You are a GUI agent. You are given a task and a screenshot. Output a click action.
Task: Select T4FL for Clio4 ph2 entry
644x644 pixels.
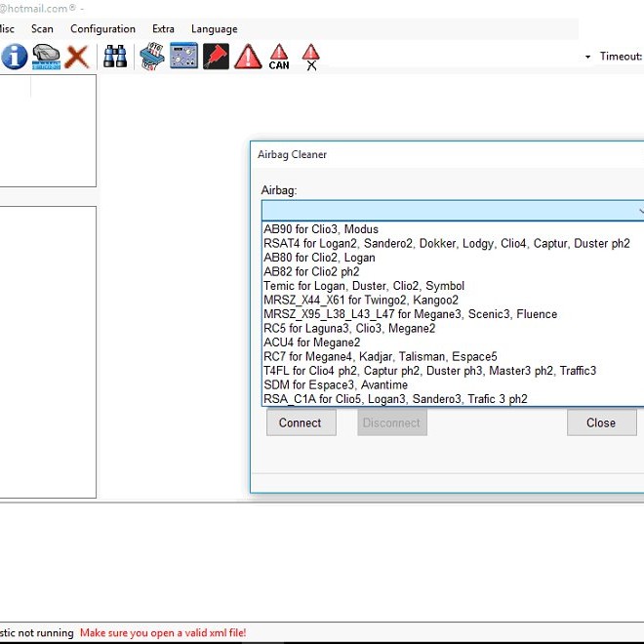pyautogui.click(x=453, y=371)
